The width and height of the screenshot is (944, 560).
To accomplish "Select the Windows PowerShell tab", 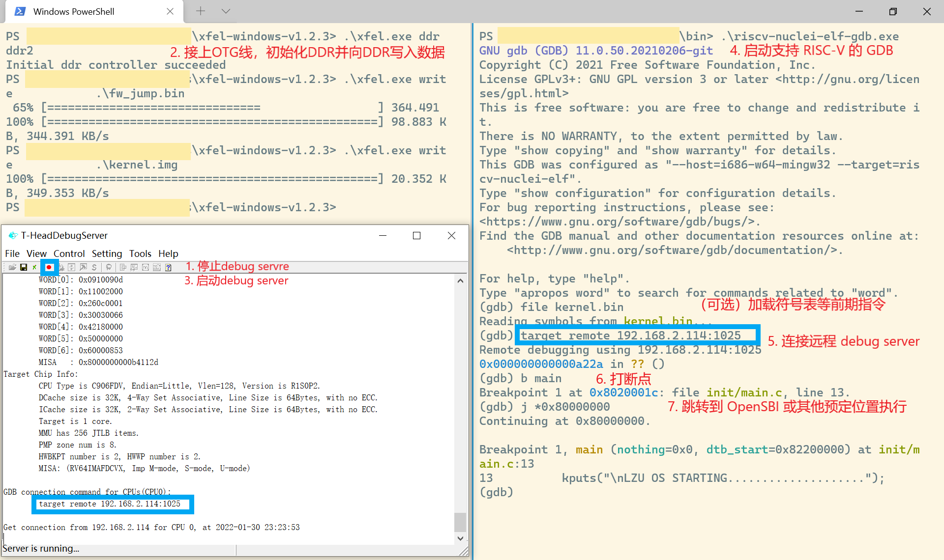I will coord(93,11).
